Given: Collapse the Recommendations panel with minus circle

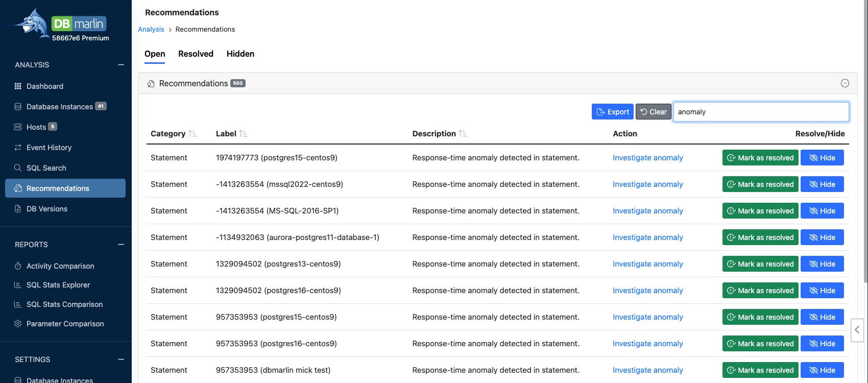Looking at the screenshot, I should (845, 83).
